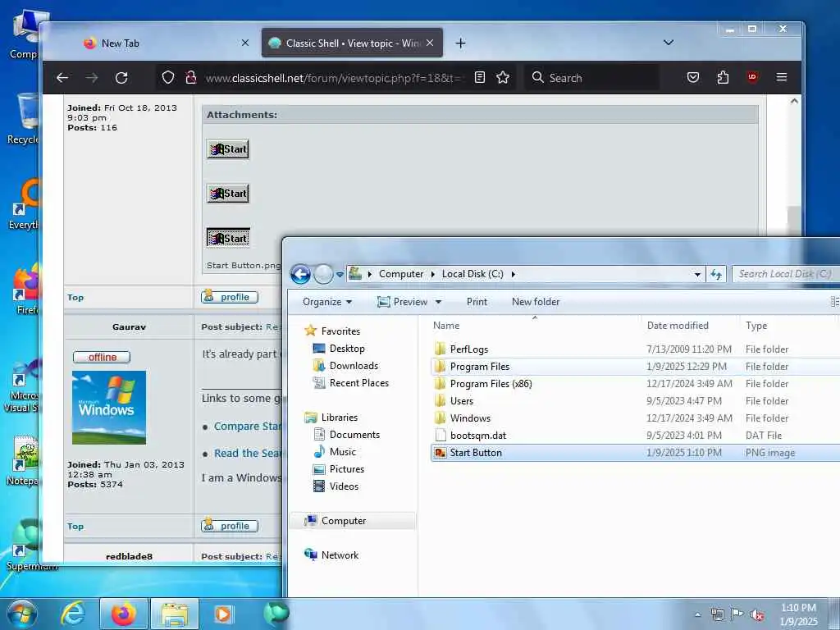Image resolution: width=840 pixels, height=630 pixels.
Task: Open the third dark-bordered Start attachment image
Action: [x=228, y=238]
